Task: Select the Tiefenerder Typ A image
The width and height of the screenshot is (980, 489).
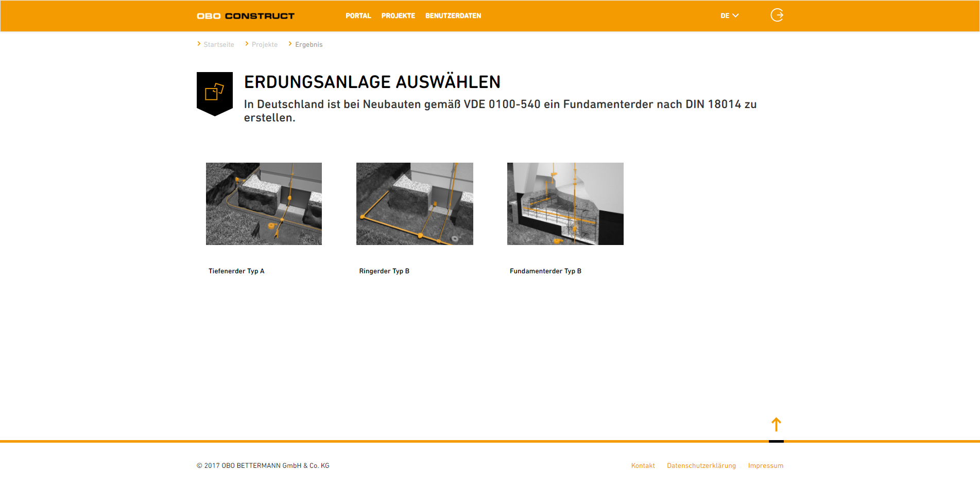Action: point(264,204)
